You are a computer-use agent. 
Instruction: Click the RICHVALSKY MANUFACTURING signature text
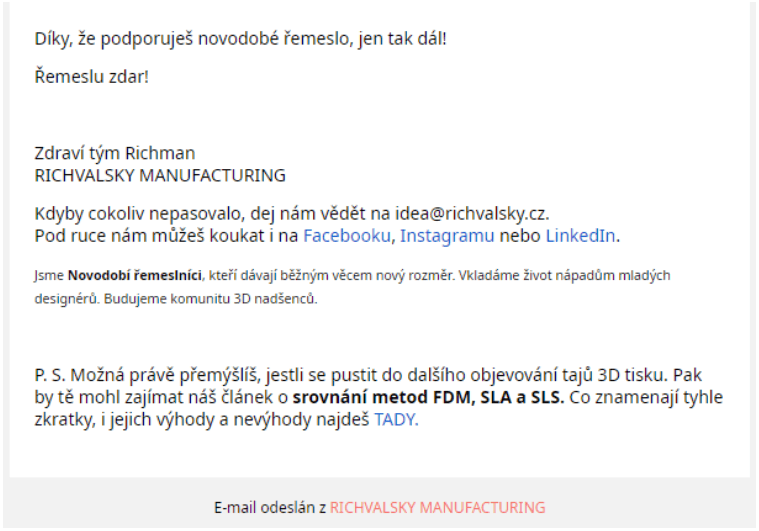160,175
